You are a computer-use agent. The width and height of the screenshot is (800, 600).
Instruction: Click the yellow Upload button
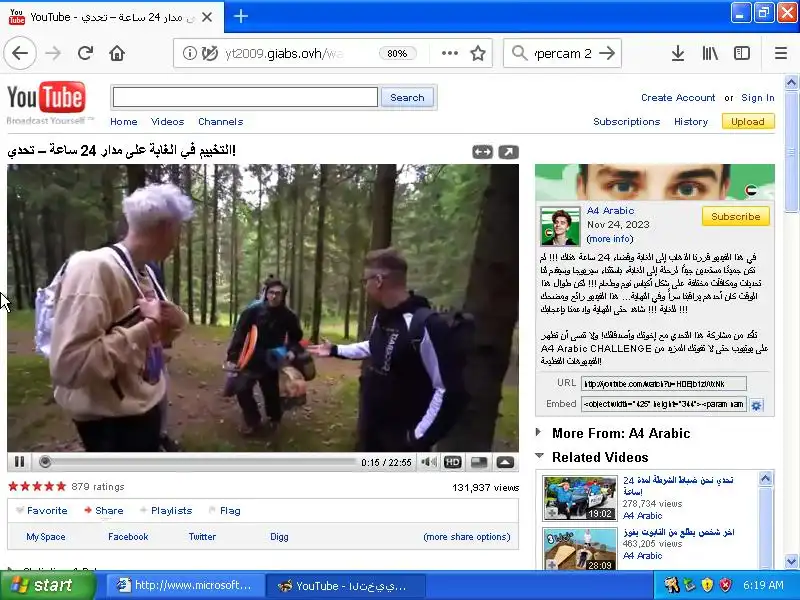pyautogui.click(x=748, y=121)
